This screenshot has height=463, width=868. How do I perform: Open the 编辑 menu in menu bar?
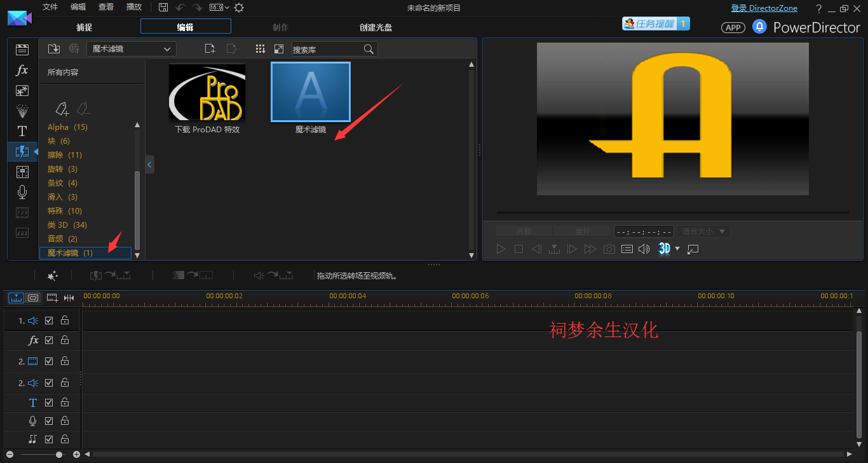[x=78, y=7]
